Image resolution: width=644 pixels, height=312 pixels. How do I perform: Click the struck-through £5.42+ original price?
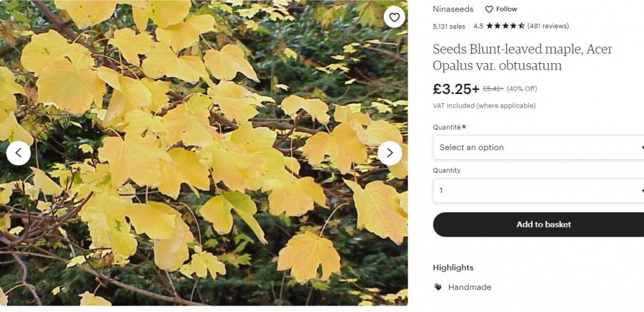coord(493,89)
